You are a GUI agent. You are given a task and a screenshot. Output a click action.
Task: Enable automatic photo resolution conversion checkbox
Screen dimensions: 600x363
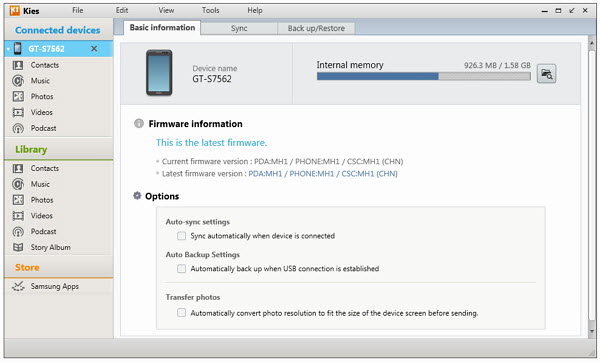(x=181, y=313)
